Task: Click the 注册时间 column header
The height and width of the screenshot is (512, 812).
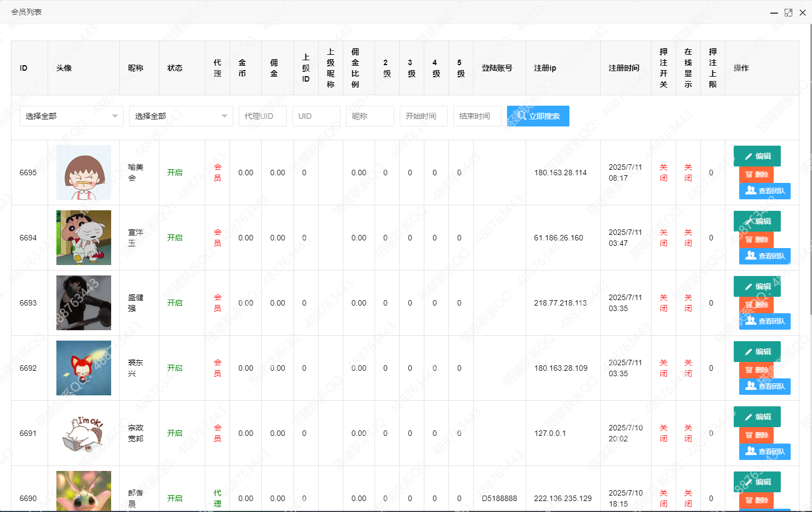Action: (x=624, y=68)
